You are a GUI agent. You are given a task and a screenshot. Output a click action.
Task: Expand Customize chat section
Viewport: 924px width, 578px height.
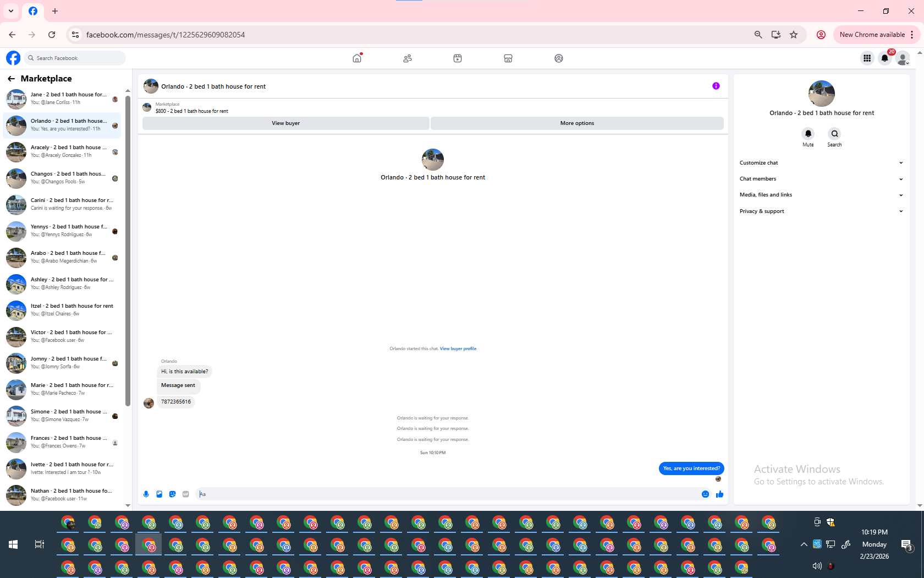(x=821, y=163)
